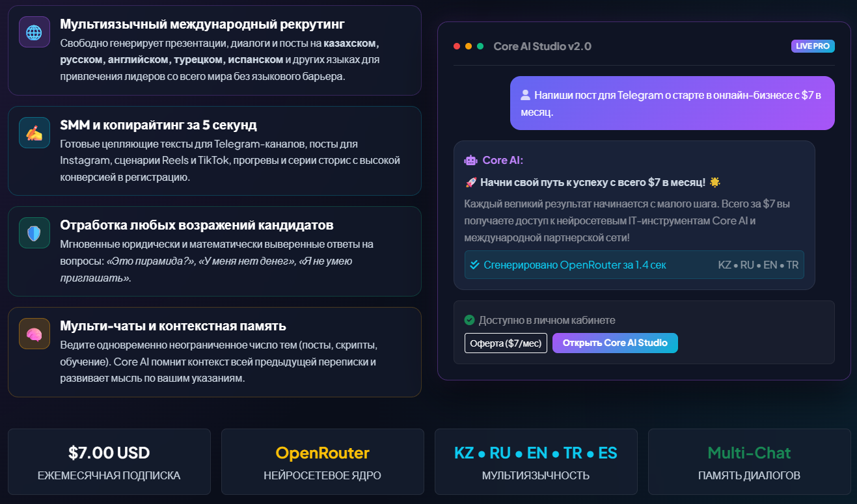Click the ЕЖЕМЕСЯЧНАЯ ПОДПИСКА label
857x504 pixels.
109,475
